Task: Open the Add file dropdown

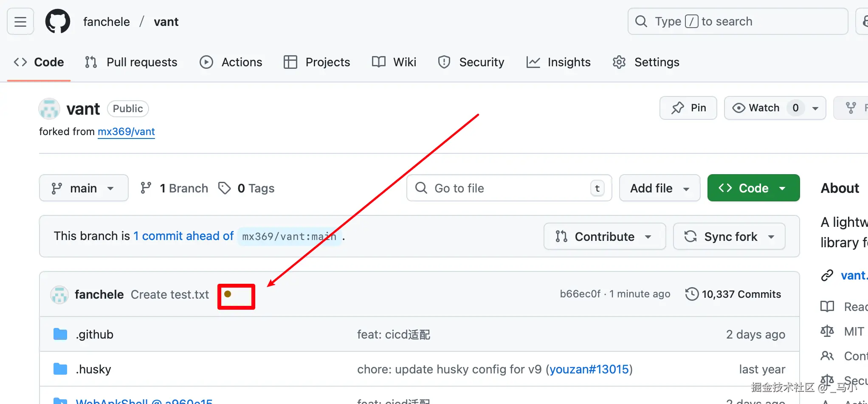Action: [659, 188]
